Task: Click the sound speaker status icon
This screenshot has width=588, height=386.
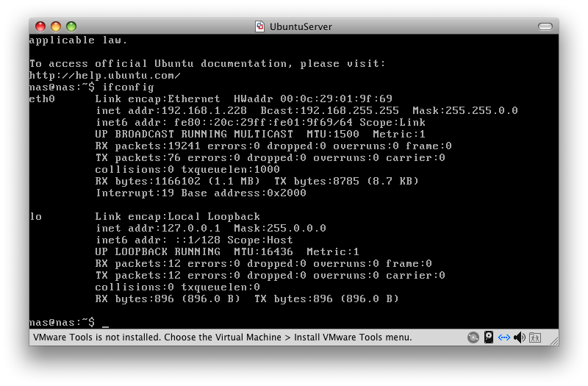Action: pyautogui.click(x=520, y=337)
